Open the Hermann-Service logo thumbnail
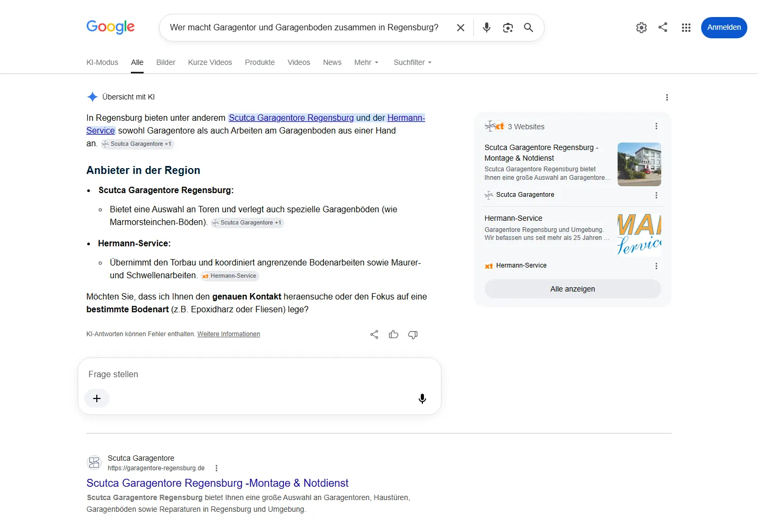 pyautogui.click(x=639, y=235)
